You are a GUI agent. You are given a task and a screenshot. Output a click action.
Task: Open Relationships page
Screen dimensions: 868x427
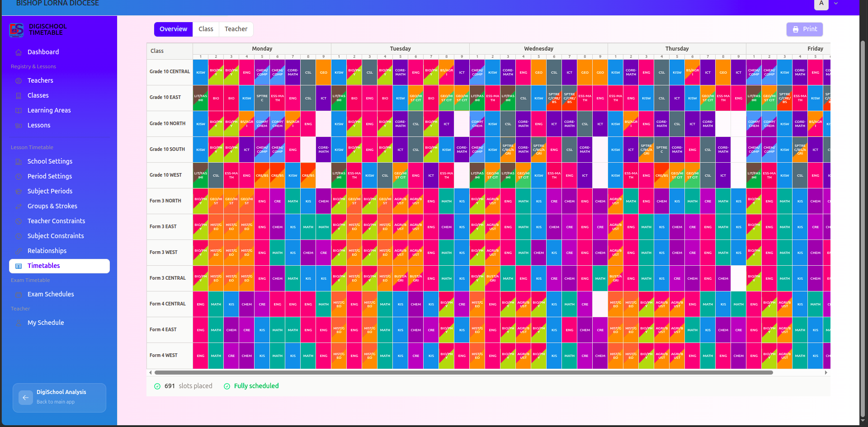pyautogui.click(x=59, y=251)
